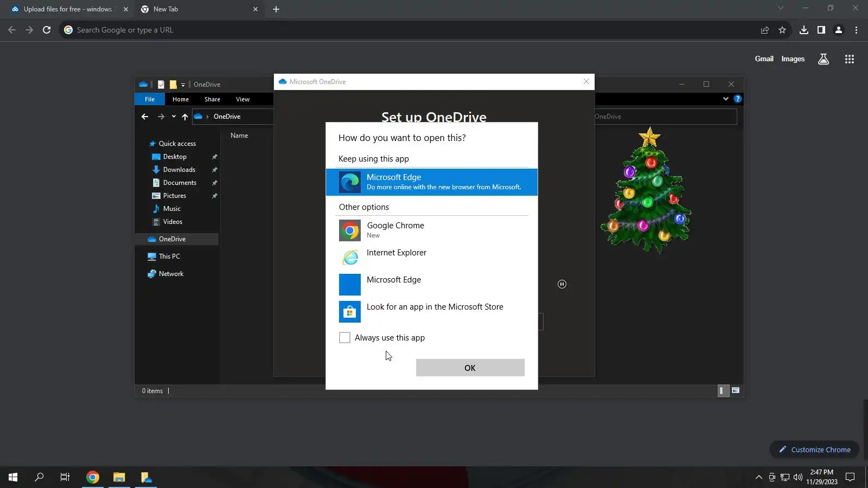Image resolution: width=868 pixels, height=488 pixels.
Task: Open the Google apps grid
Action: click(850, 59)
